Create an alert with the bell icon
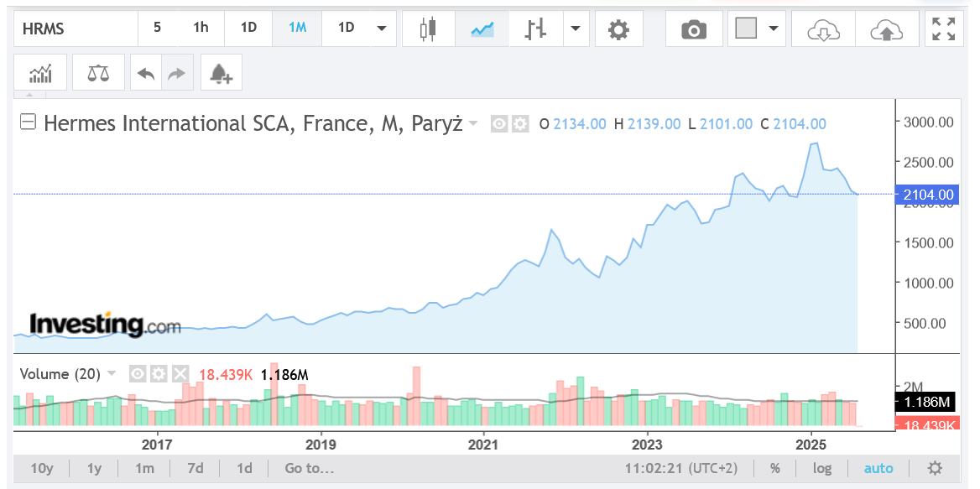 pos(221,73)
